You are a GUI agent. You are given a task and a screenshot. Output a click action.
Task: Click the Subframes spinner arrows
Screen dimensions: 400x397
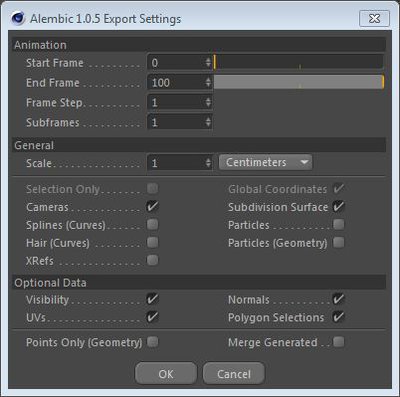[x=208, y=122]
